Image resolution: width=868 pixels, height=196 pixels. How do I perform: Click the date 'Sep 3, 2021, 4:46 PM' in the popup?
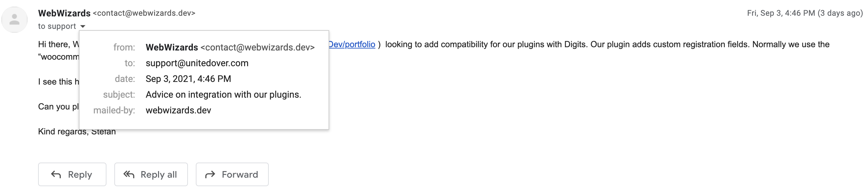coord(188,79)
